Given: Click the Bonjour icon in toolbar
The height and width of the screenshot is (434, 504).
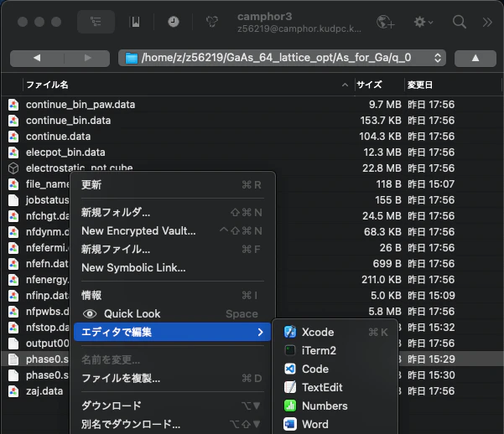Looking at the screenshot, I should point(212,22).
